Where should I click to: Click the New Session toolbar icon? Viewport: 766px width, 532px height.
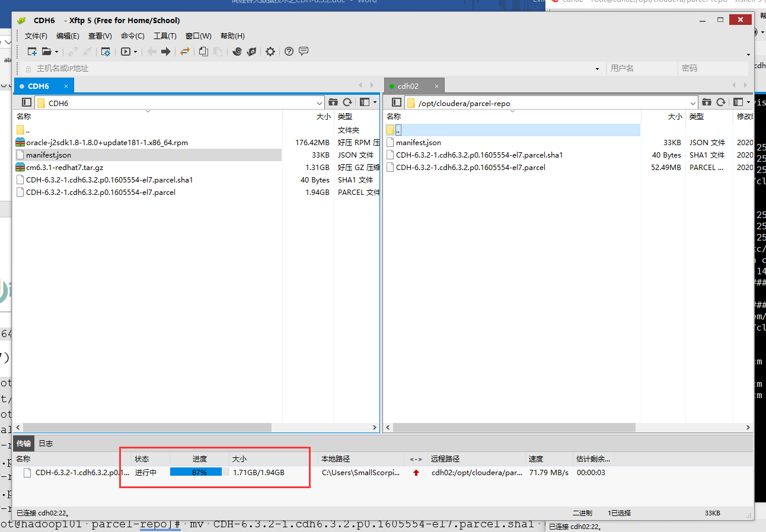point(32,52)
